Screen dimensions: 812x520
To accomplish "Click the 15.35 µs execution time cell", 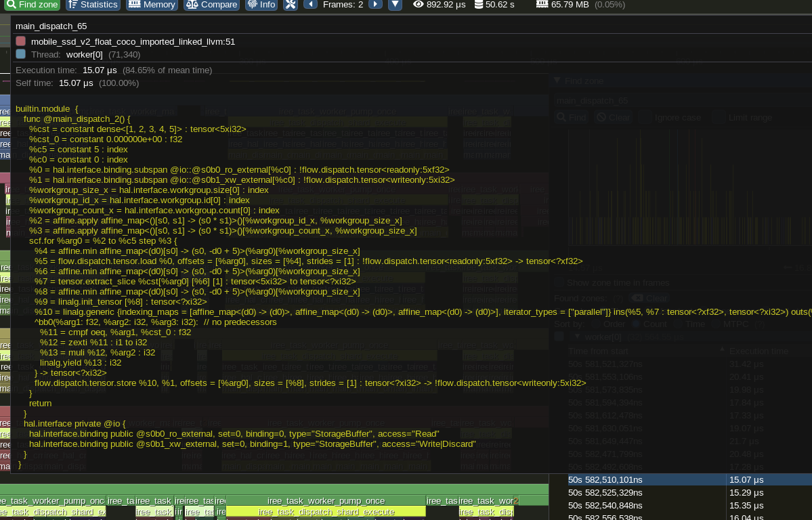I will (x=746, y=506).
